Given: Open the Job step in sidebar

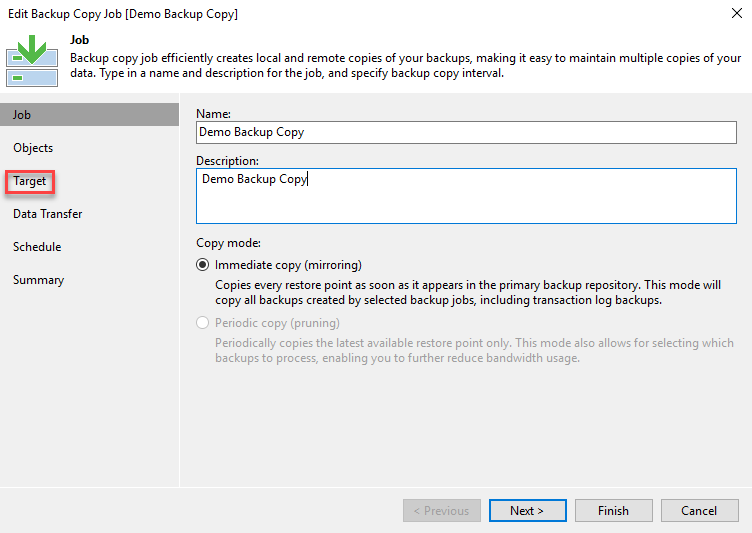Looking at the screenshot, I should 89,115.
